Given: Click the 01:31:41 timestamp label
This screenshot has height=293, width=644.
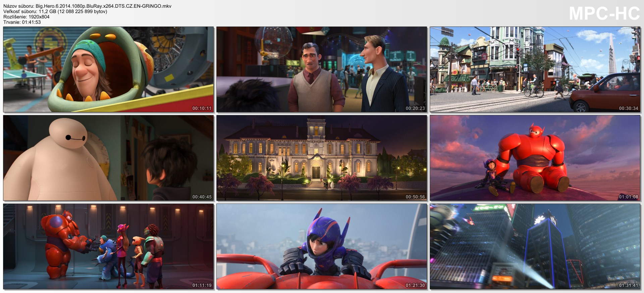Looking at the screenshot, I should point(628,285).
